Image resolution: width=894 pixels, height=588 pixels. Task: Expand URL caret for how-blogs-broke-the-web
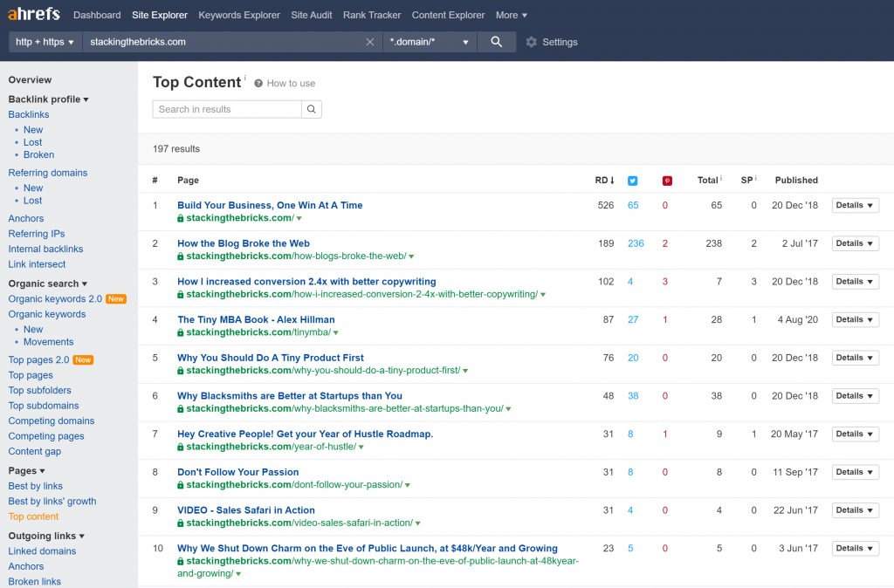click(412, 257)
